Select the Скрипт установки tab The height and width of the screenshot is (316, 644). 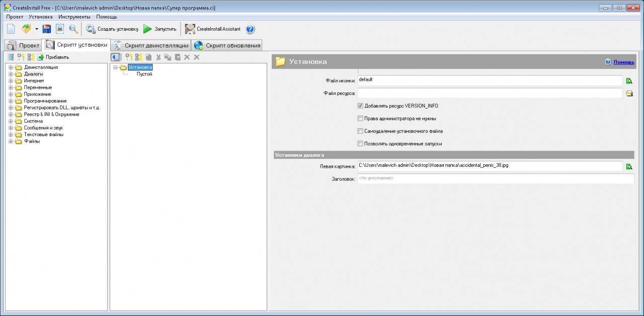[76, 45]
